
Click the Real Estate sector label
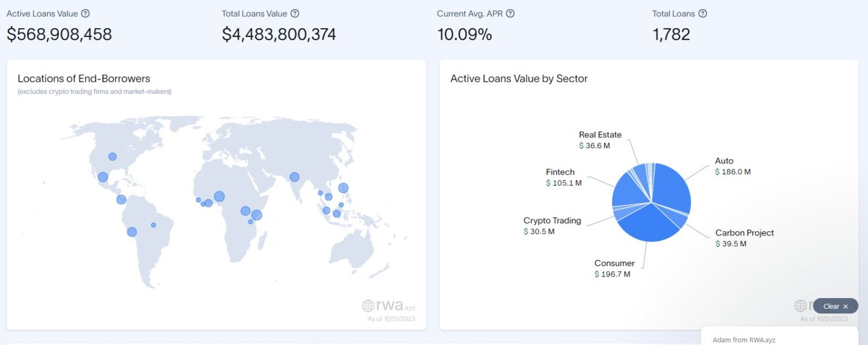click(600, 135)
